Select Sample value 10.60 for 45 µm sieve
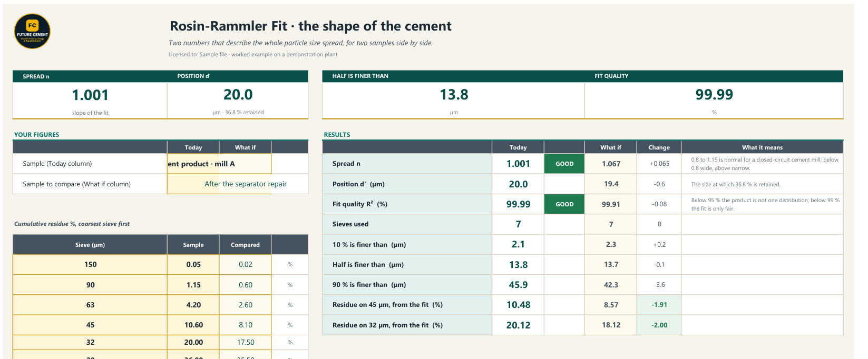Viewport: 868px width, 359px height. [193, 325]
